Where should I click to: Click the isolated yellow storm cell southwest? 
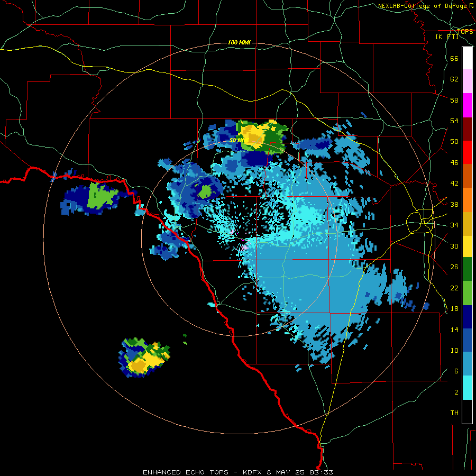pyautogui.click(x=144, y=358)
